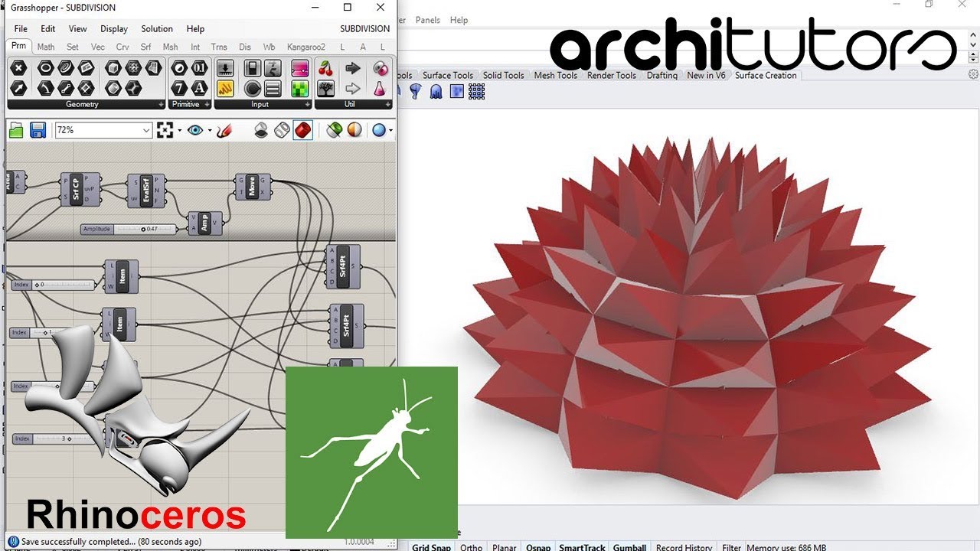Screen dimensions: 980x551
Task: Click the Rhino settings gear icon
Action: [x=973, y=74]
